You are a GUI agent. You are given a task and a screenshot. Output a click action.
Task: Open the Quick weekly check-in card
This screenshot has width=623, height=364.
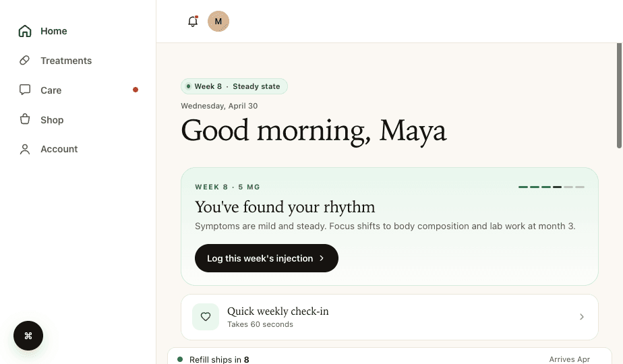390,317
